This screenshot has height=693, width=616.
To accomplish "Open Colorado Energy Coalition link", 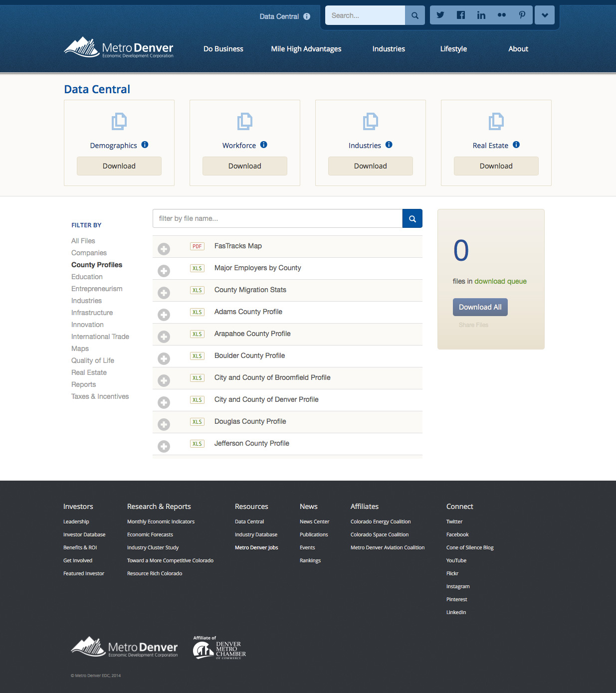I will point(381,521).
